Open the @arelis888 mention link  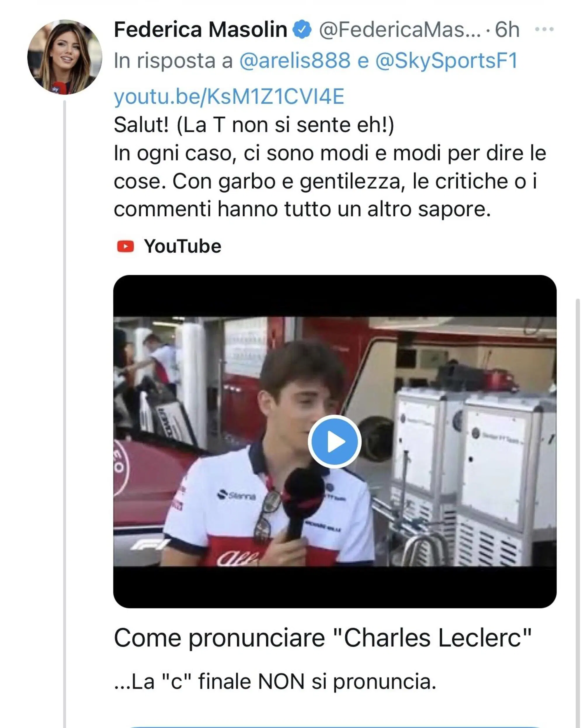(x=295, y=61)
